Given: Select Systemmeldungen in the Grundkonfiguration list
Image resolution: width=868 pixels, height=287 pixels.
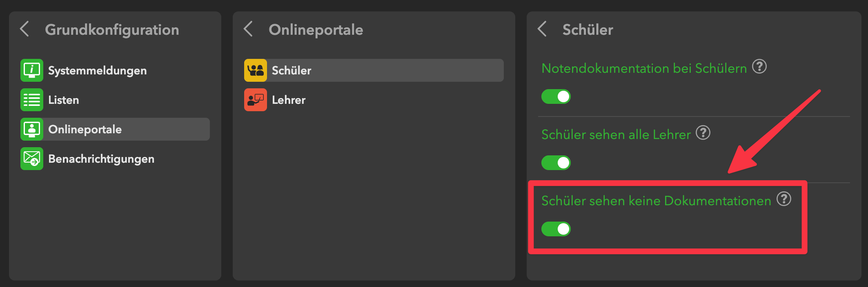Looking at the screenshot, I should pos(97,70).
